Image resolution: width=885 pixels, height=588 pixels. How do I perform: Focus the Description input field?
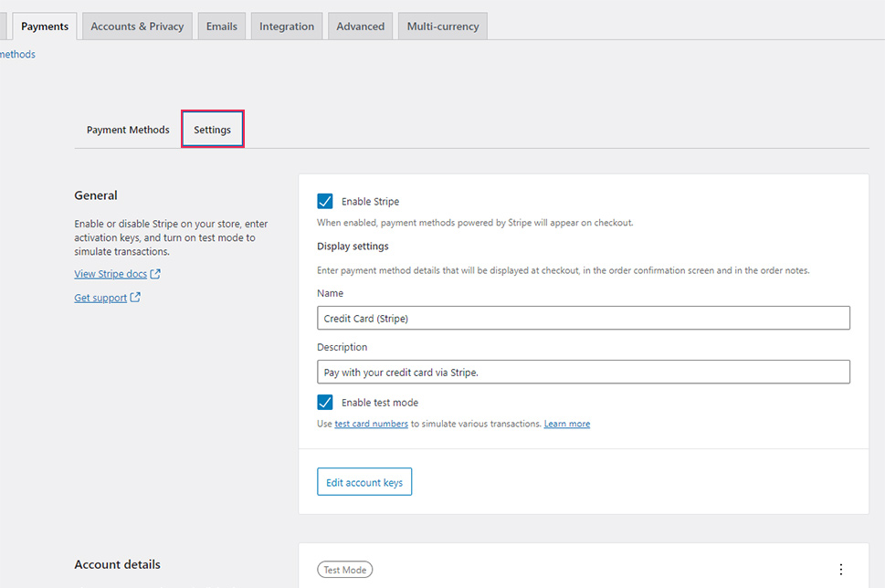(584, 372)
